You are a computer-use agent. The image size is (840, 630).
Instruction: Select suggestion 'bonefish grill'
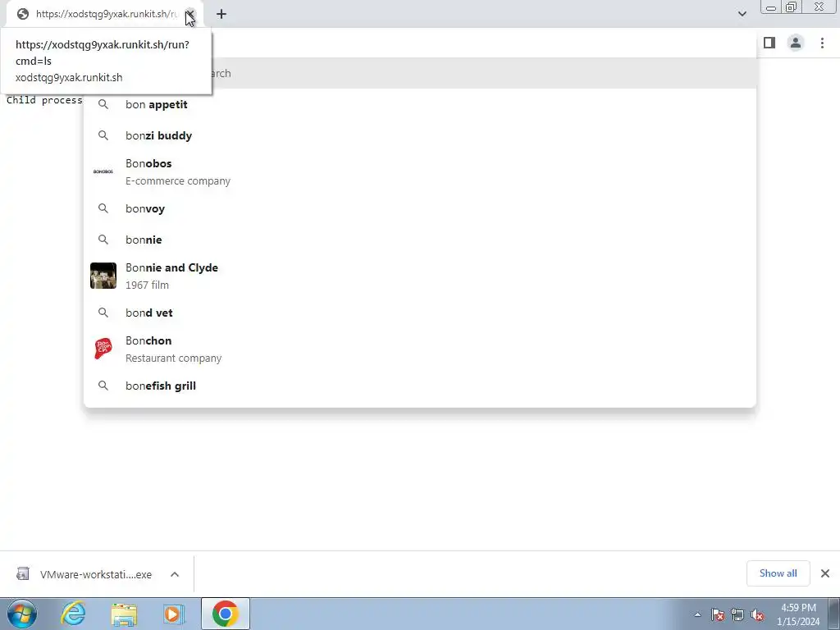tap(420, 386)
